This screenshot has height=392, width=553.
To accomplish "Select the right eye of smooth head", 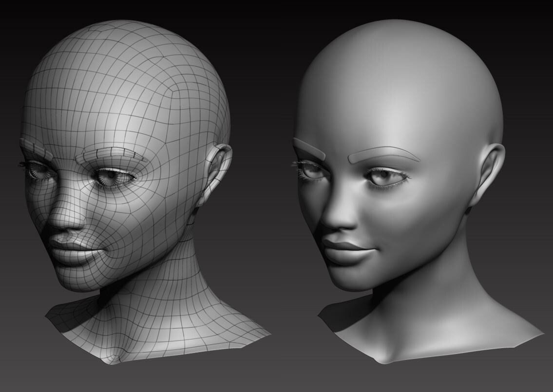I will click(x=385, y=175).
